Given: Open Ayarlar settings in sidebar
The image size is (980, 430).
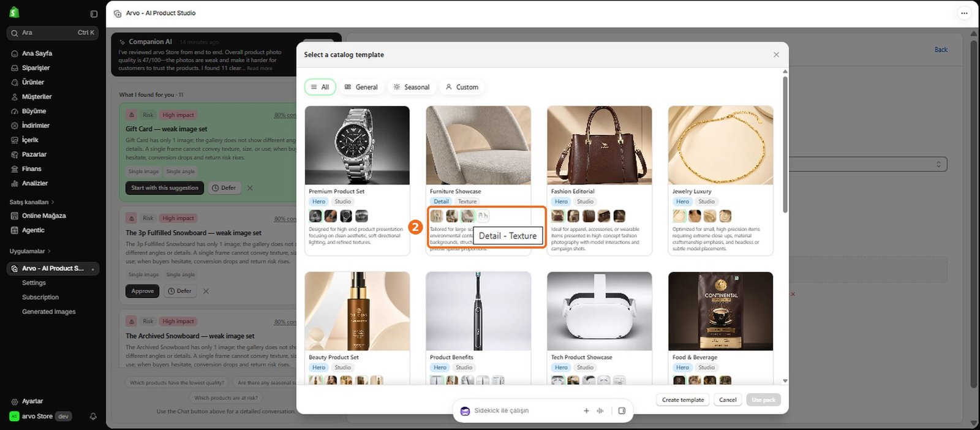Looking at the screenshot, I should [x=32, y=401].
